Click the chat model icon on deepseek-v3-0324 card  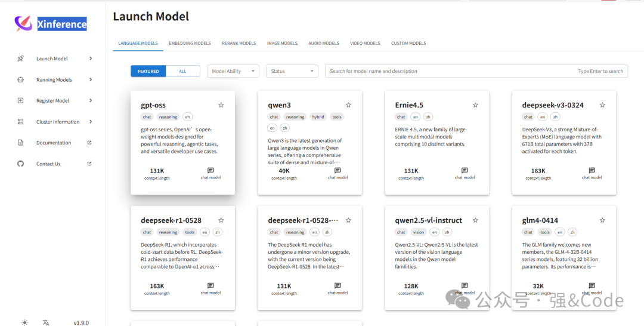[x=592, y=170]
